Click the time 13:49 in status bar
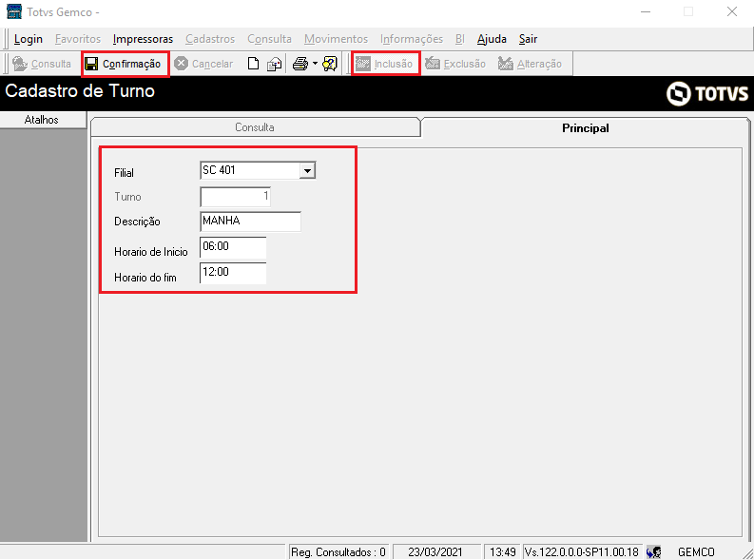Image resolution: width=754 pixels, height=560 pixels. point(502,552)
